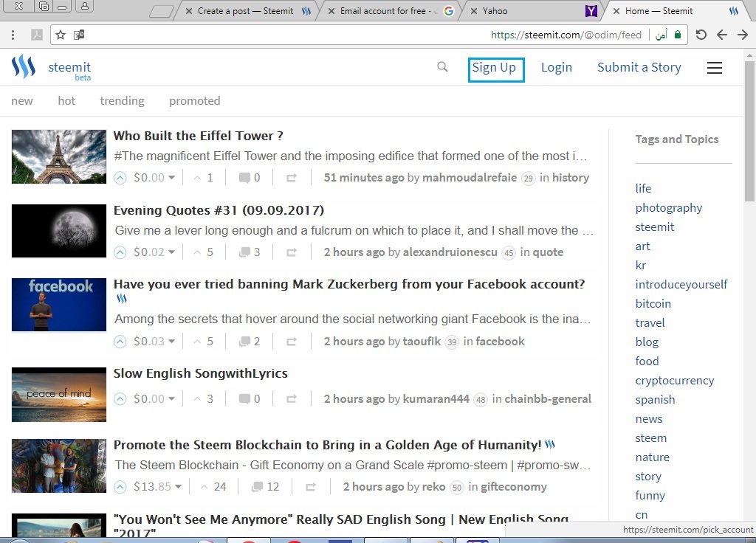Open the 12 comments on reko's post

click(x=265, y=487)
